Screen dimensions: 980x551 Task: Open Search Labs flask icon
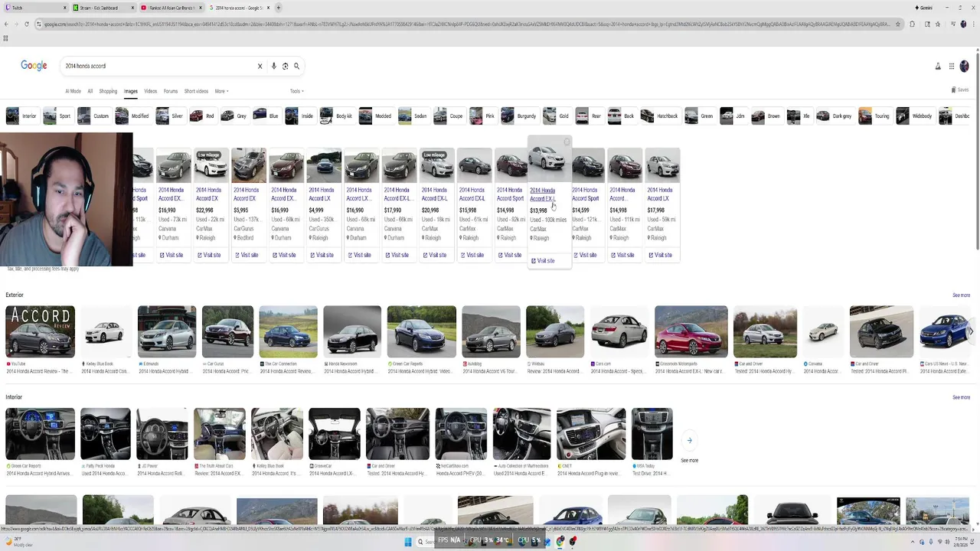coord(938,67)
